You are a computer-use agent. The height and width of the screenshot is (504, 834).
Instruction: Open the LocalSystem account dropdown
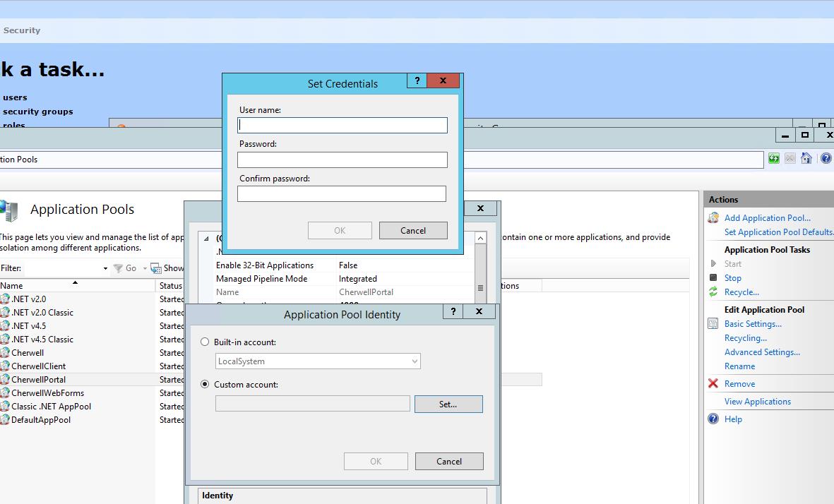415,361
